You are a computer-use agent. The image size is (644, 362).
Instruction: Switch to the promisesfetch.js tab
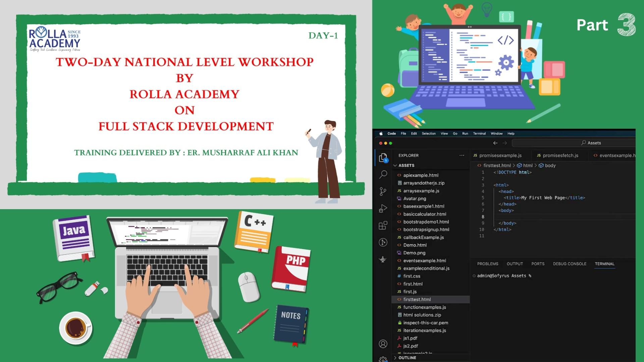[560, 156]
